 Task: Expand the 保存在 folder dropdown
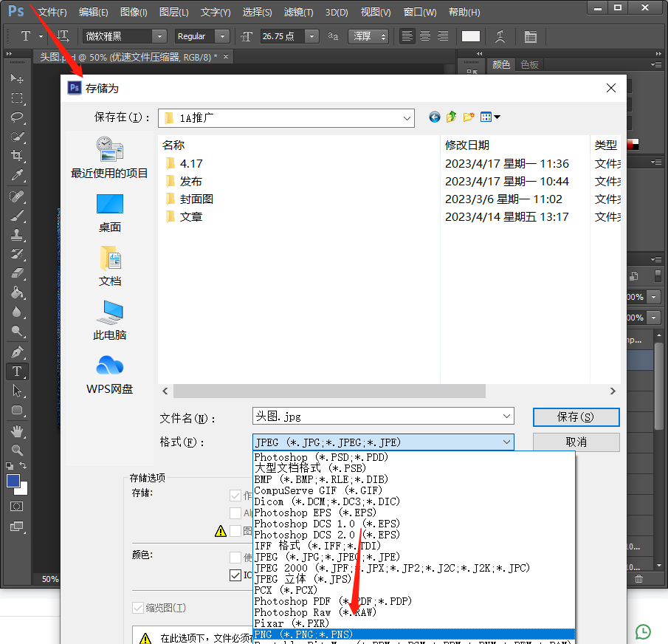tap(407, 118)
